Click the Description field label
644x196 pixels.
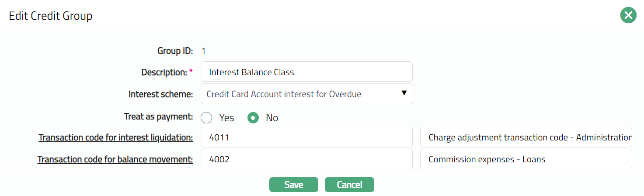coord(164,72)
